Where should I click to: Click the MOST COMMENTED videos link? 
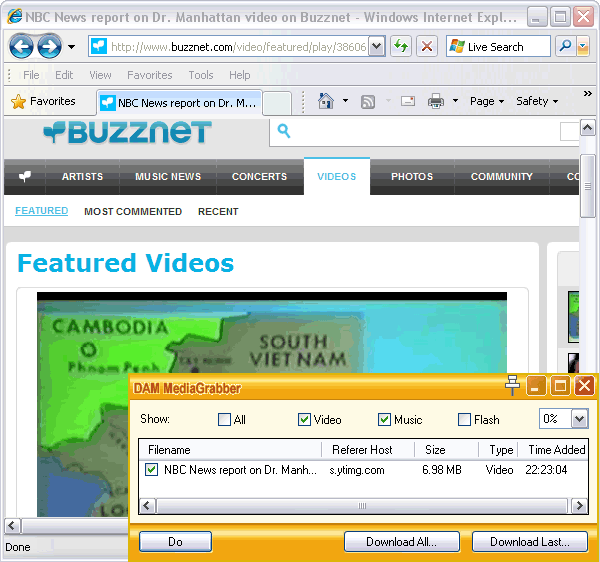coord(133,212)
